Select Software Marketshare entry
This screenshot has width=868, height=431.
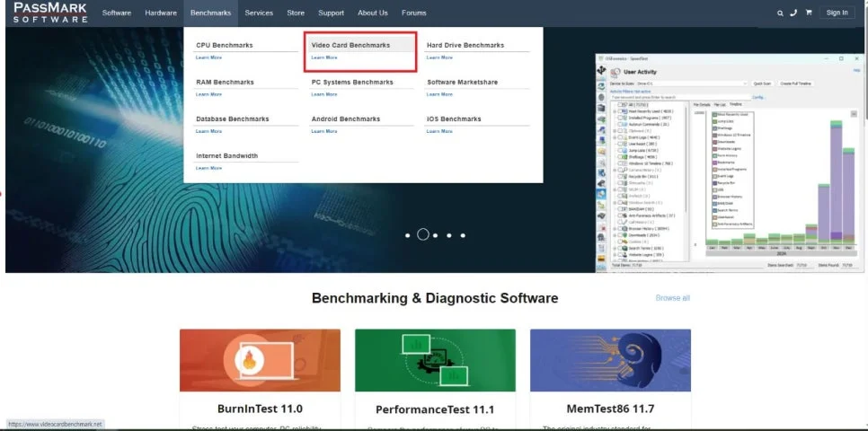(x=462, y=82)
